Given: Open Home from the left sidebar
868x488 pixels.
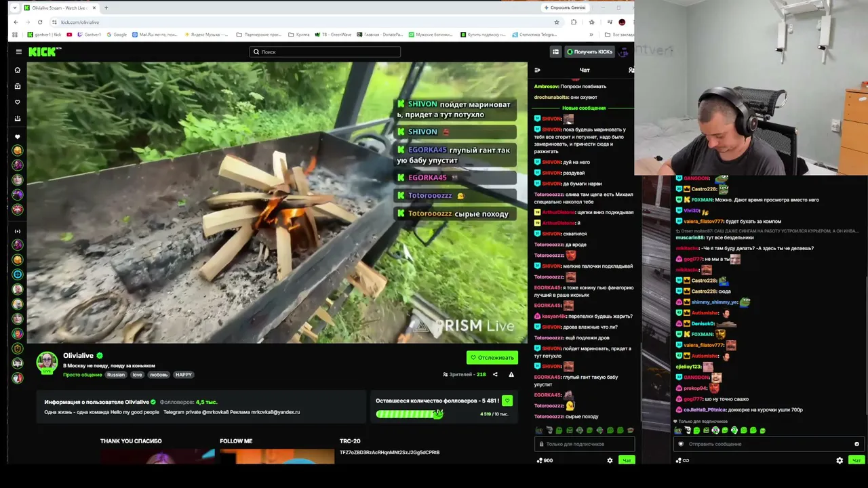Looking at the screenshot, I should [18, 70].
